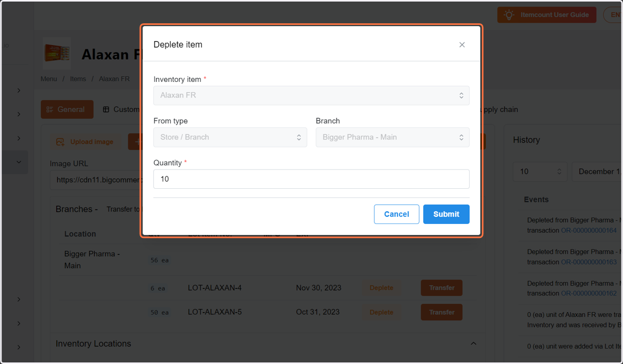Open the Inventory item dropdown

click(311, 95)
